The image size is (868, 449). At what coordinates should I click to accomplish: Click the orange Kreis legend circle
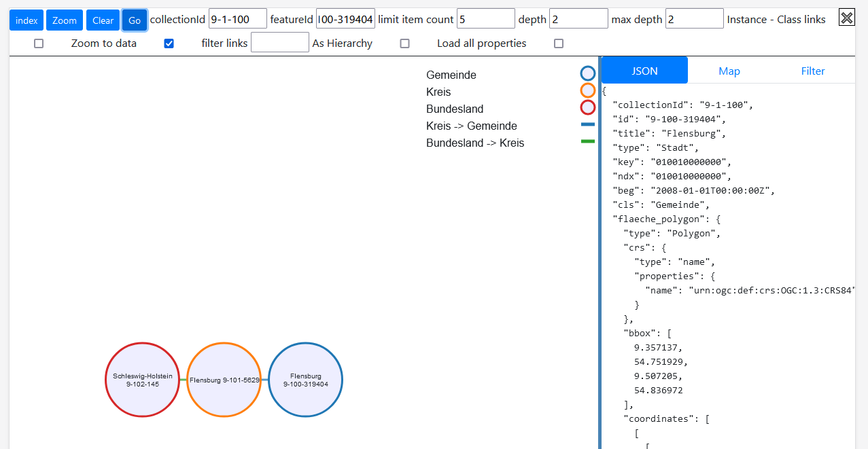point(588,90)
